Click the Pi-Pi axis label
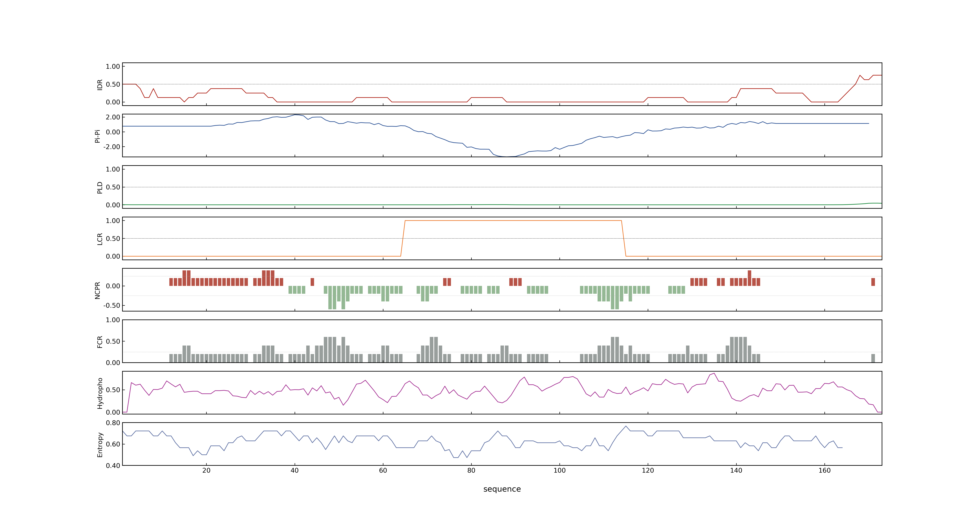The height and width of the screenshot is (523, 980). (97, 136)
